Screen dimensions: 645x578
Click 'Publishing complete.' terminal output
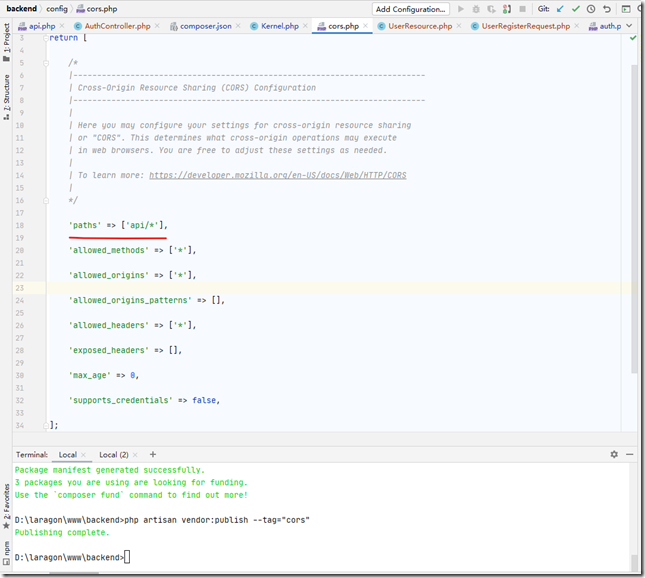pyautogui.click(x=62, y=532)
